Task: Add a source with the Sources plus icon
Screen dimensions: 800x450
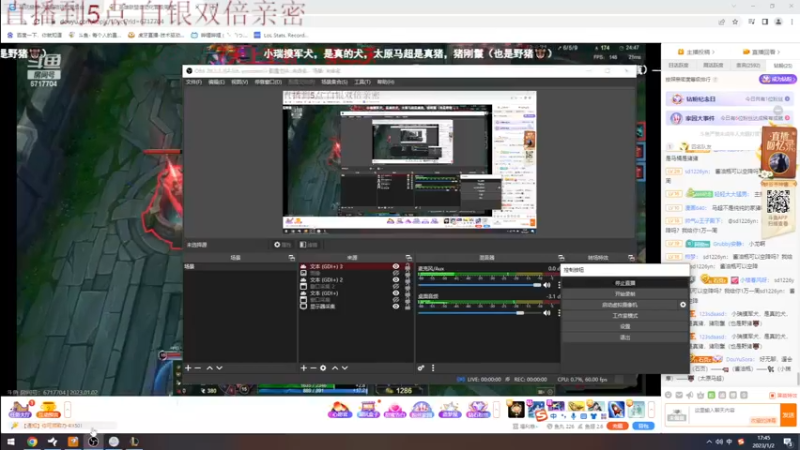Action: coord(304,368)
